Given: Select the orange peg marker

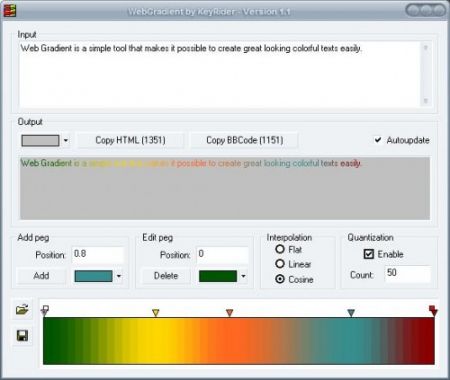Looking at the screenshot, I should coord(229,312).
